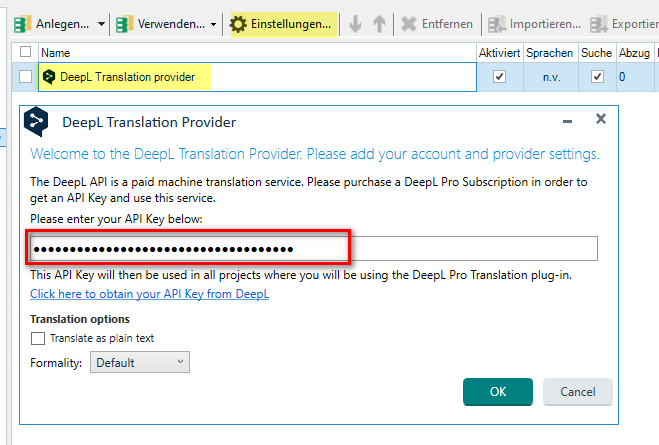This screenshot has width=659, height=445.
Task: Enable Translate as plain text
Action: pyautogui.click(x=38, y=338)
